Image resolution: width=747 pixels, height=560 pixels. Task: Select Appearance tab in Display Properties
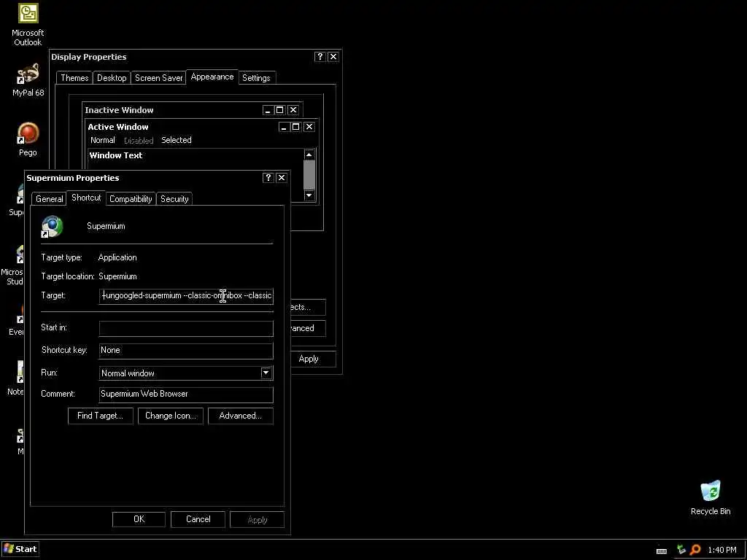[212, 77]
